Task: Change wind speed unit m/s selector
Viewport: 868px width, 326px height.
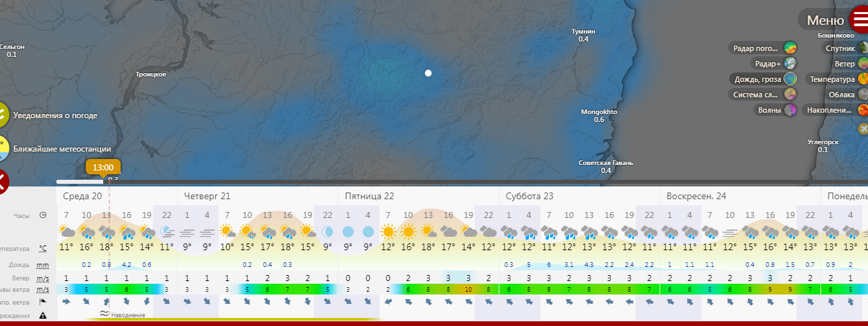Action: tap(43, 278)
